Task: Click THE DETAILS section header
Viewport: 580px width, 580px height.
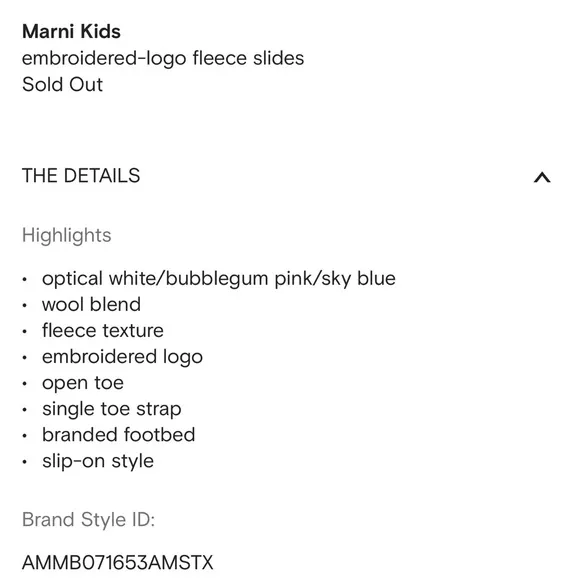Action: 81,175
